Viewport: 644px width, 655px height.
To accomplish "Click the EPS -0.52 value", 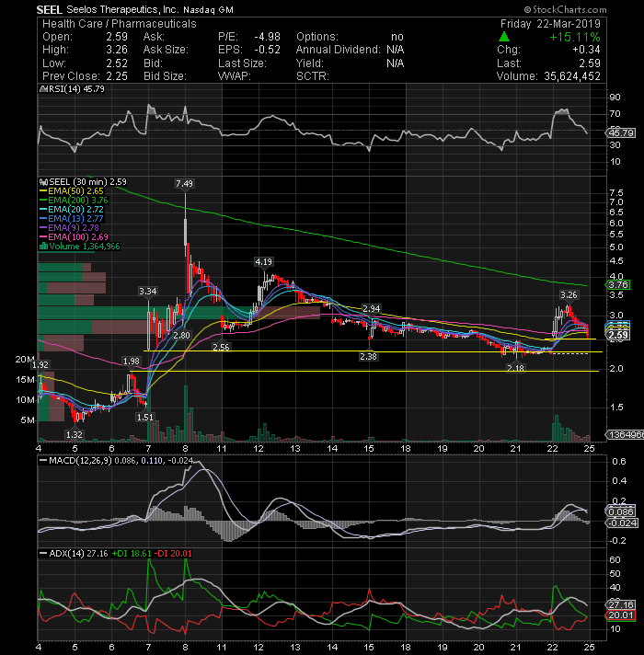I will coord(268,50).
